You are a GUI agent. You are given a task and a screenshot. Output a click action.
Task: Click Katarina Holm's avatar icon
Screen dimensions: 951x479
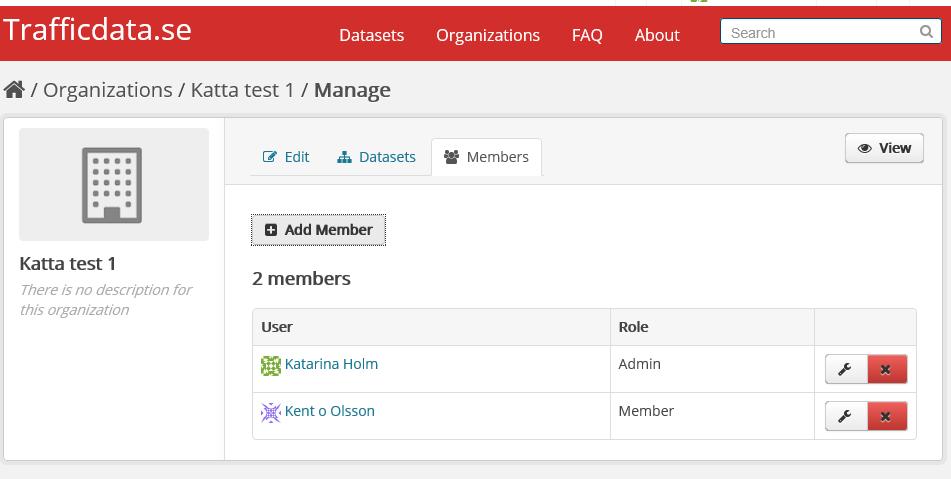point(271,366)
